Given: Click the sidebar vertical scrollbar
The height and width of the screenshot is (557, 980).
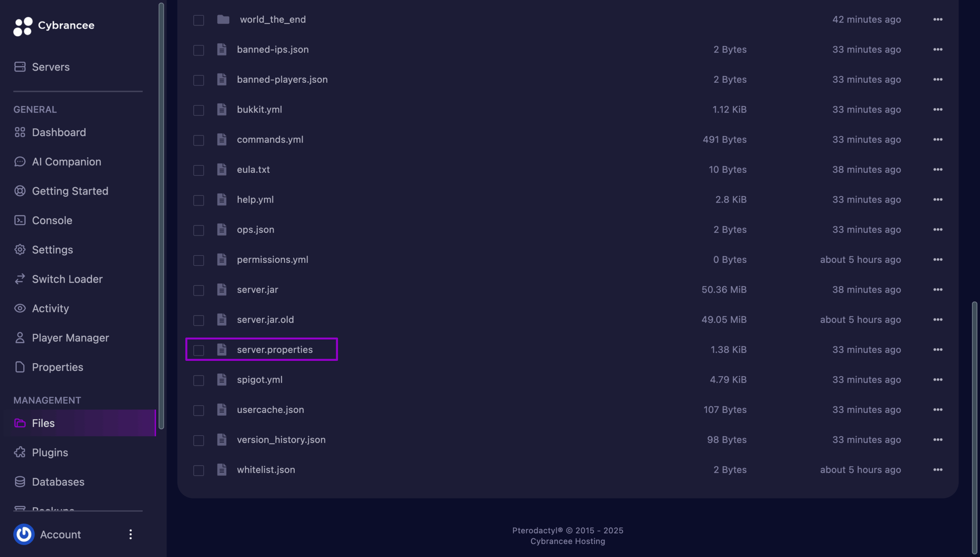Looking at the screenshot, I should point(161,216).
